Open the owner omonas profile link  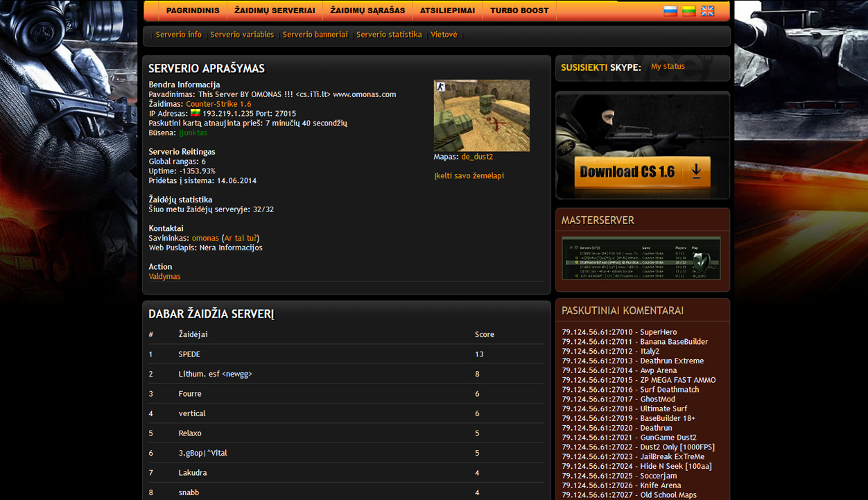[205, 239]
